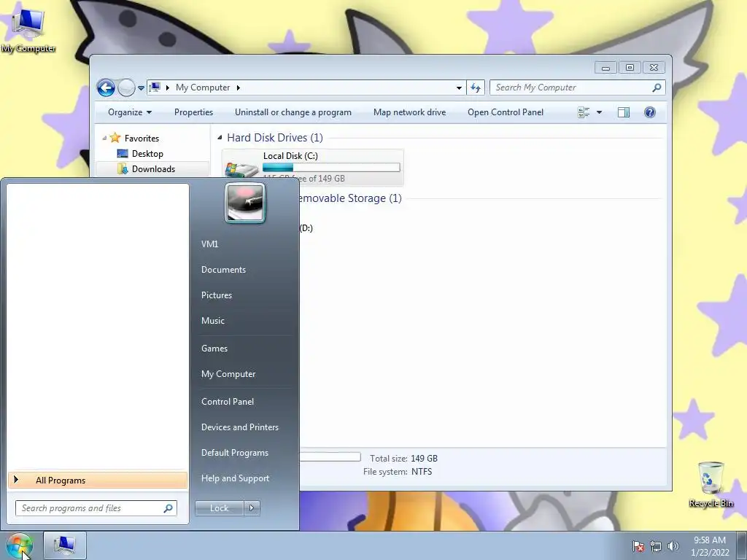Click the Removable Storage group header

(349, 198)
